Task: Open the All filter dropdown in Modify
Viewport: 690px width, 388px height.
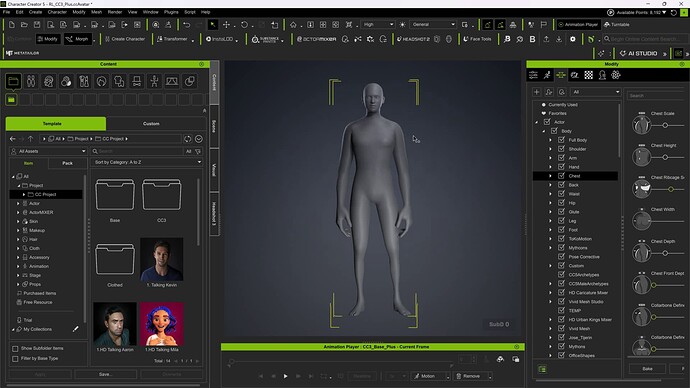Action: [x=595, y=92]
